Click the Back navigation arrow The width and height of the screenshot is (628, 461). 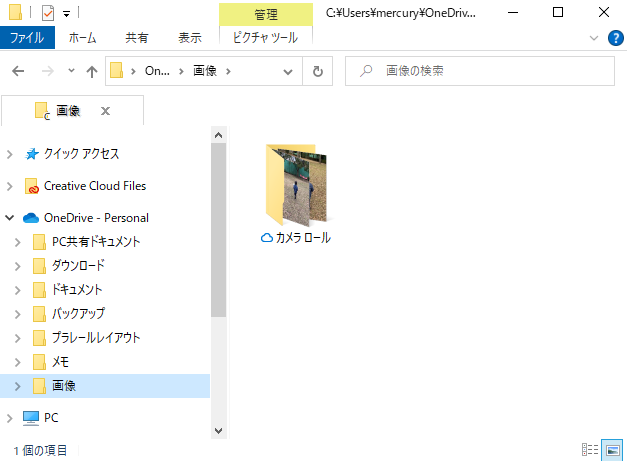[x=18, y=72]
